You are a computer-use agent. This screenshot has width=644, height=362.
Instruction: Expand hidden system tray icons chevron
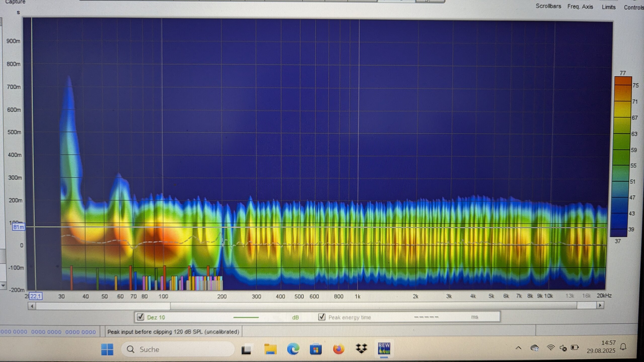[x=518, y=348]
